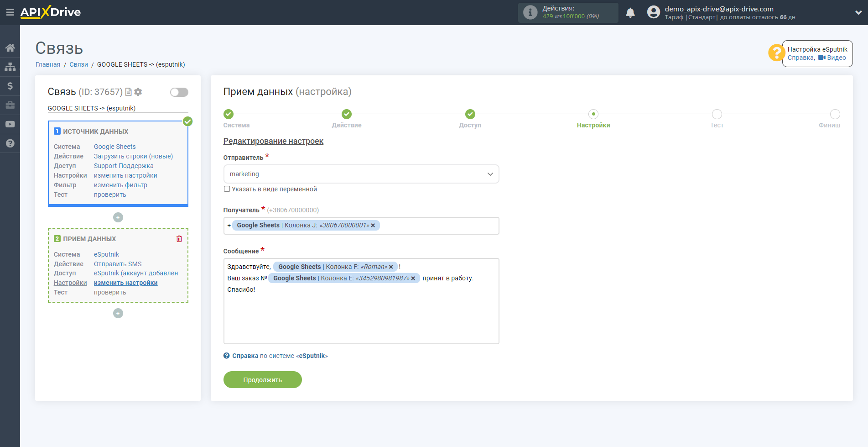Click the actions info icon

[530, 12]
